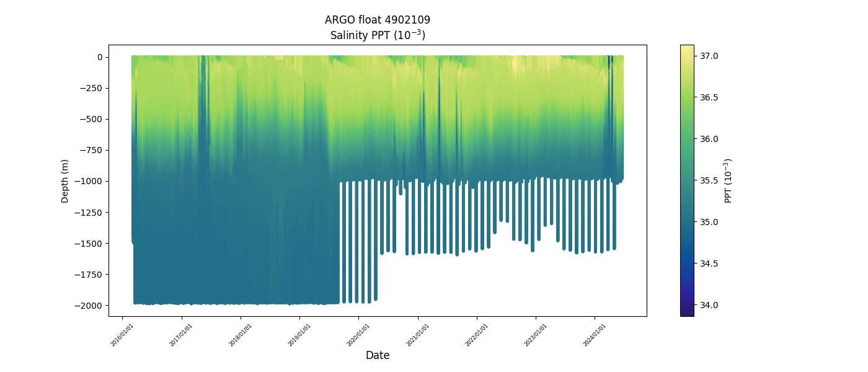The height and width of the screenshot is (372, 868).
Task: Select the 2016/01/01 date tick label
Action: coord(122,335)
